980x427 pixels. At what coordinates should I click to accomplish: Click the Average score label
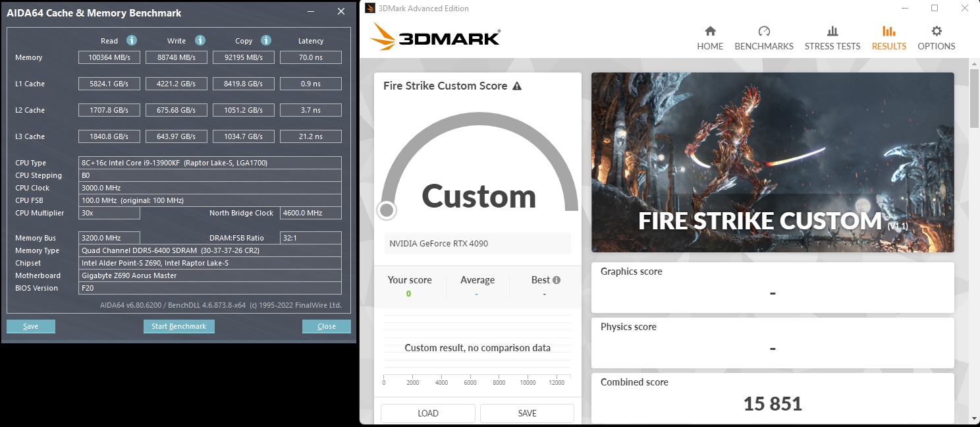pos(477,280)
